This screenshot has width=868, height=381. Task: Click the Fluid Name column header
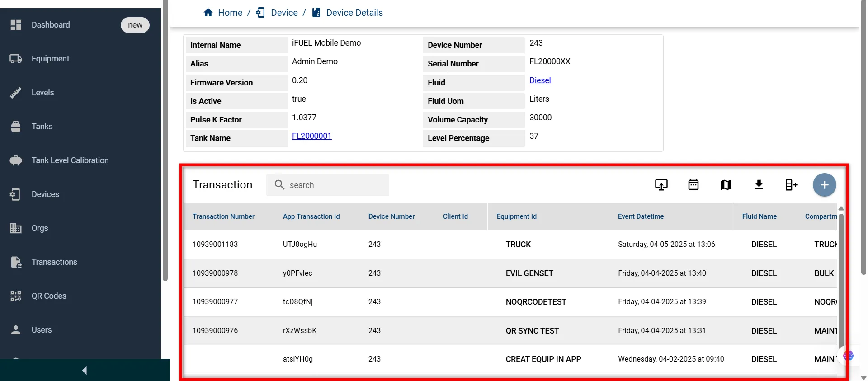(x=759, y=216)
